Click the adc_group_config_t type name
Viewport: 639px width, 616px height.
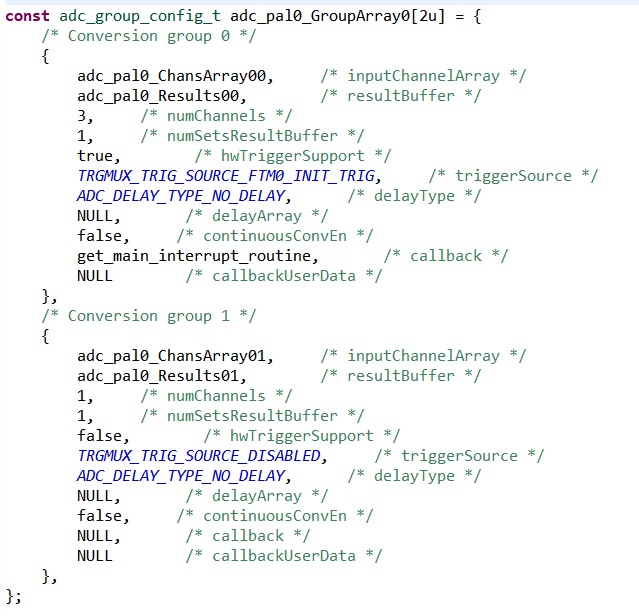coord(140,17)
